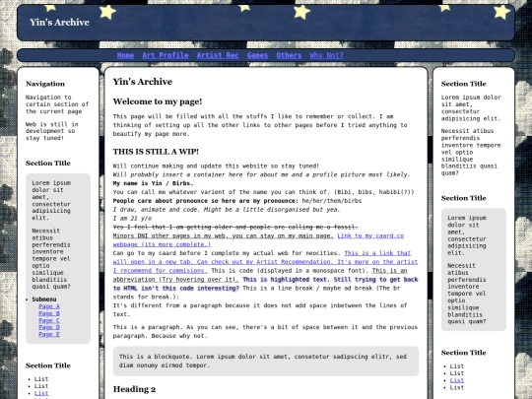This screenshot has height=399, width=532.
Task: Click the strikethrough line about being a fossil
Action: pos(235,227)
